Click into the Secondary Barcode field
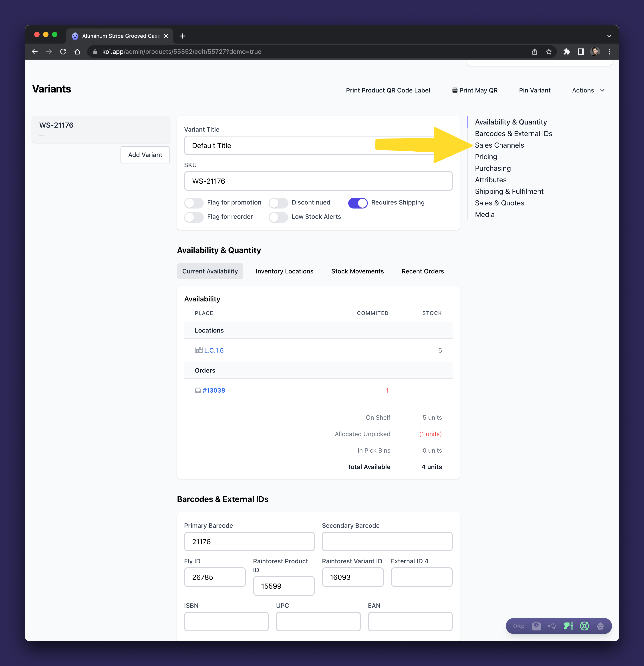This screenshot has width=644, height=666. click(387, 542)
